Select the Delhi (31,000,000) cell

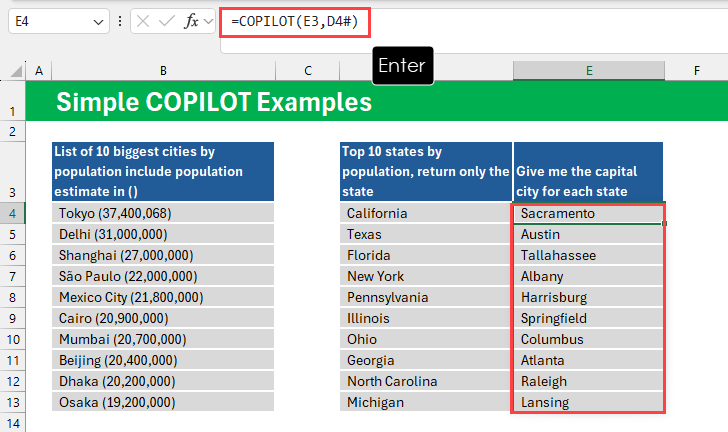click(x=163, y=234)
